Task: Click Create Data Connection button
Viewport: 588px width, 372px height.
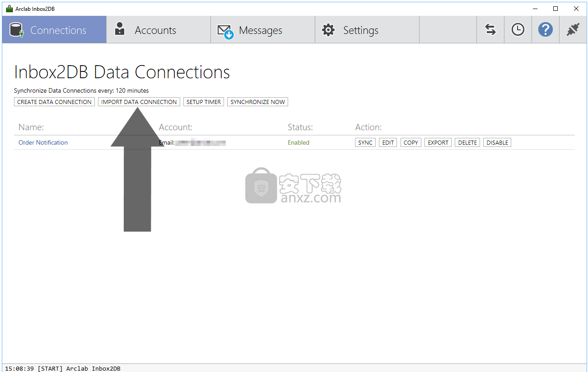Action: [55, 102]
